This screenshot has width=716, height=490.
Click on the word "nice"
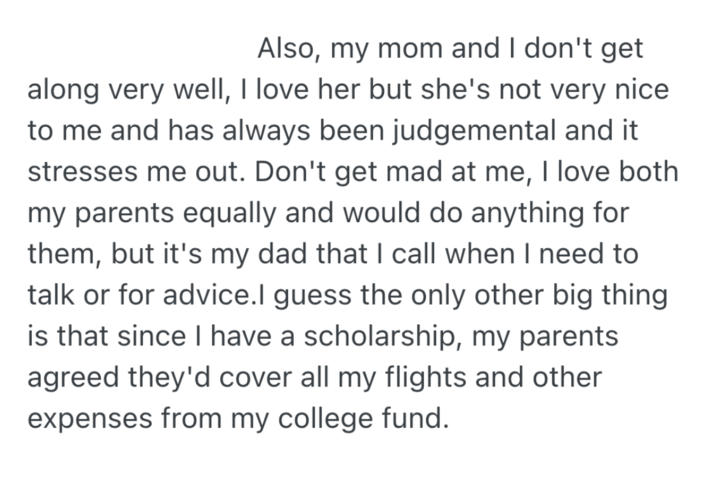[x=636, y=90]
